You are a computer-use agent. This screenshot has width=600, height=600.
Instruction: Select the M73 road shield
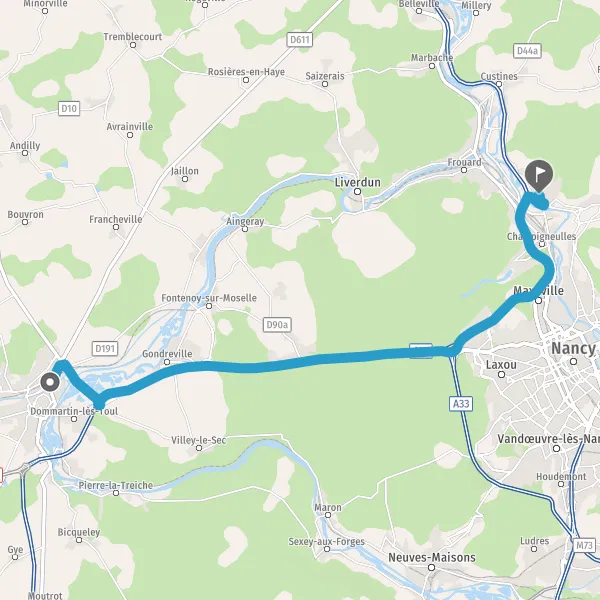click(584, 545)
